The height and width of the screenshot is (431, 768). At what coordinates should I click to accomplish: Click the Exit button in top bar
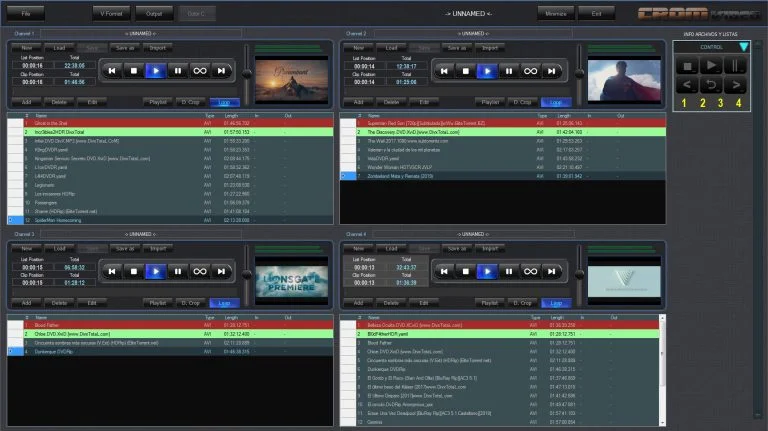(x=596, y=14)
